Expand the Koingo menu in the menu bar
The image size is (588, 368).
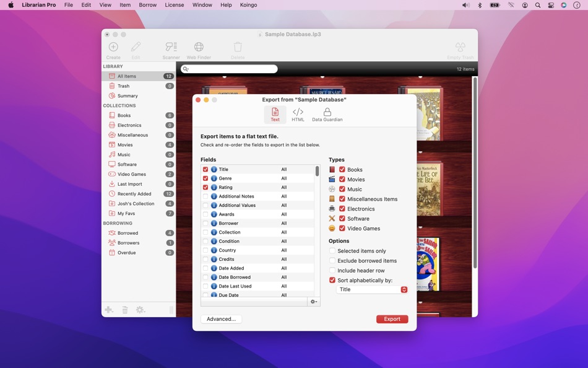coord(249,4)
